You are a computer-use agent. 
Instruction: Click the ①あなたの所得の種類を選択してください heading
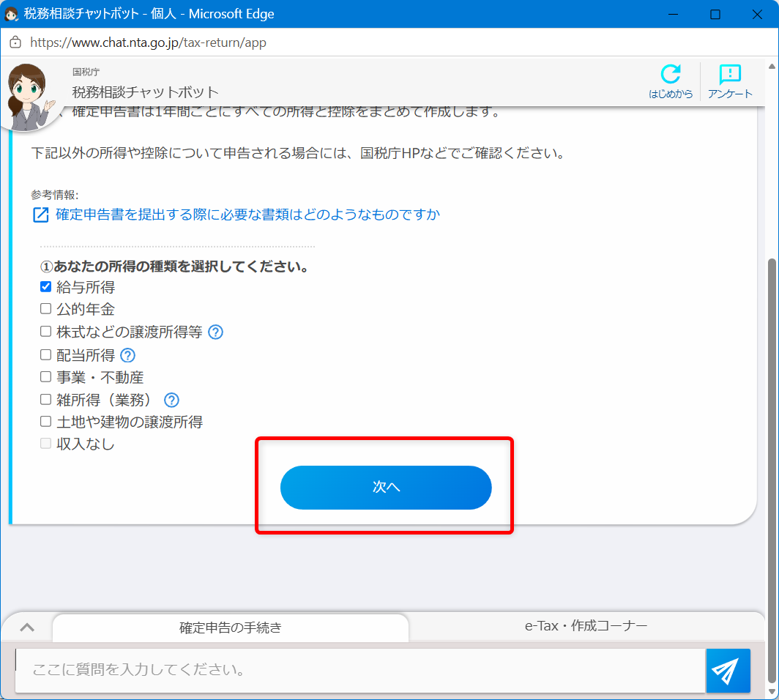coord(174,267)
